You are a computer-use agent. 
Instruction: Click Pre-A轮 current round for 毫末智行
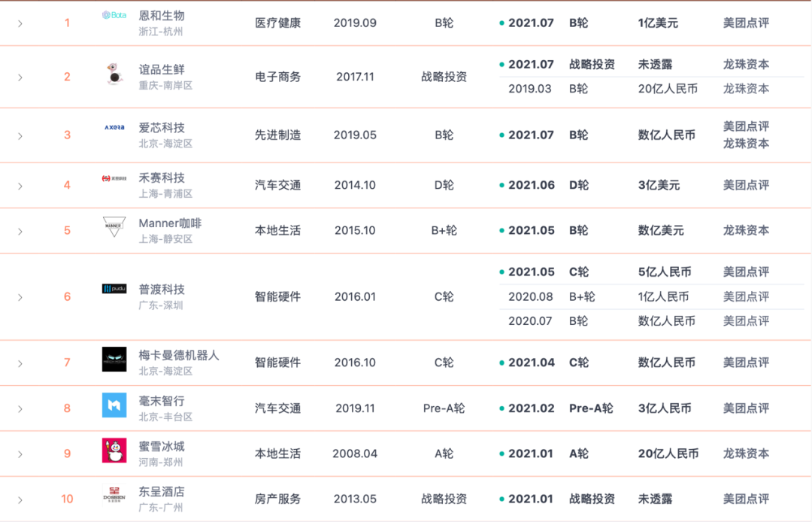click(444, 408)
